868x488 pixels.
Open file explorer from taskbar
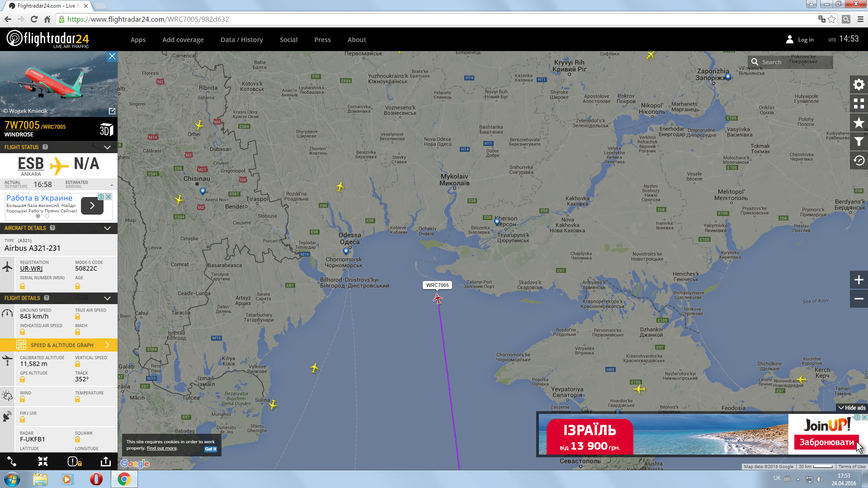point(40,479)
